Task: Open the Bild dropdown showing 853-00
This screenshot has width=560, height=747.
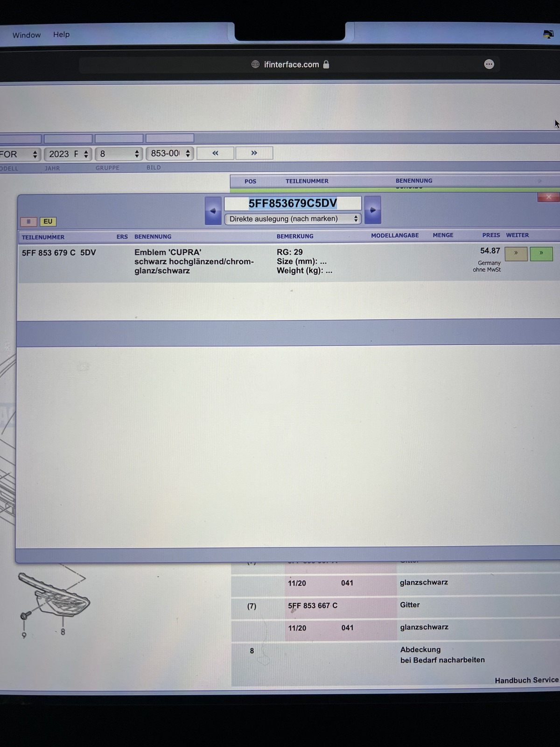Action: click(x=170, y=154)
